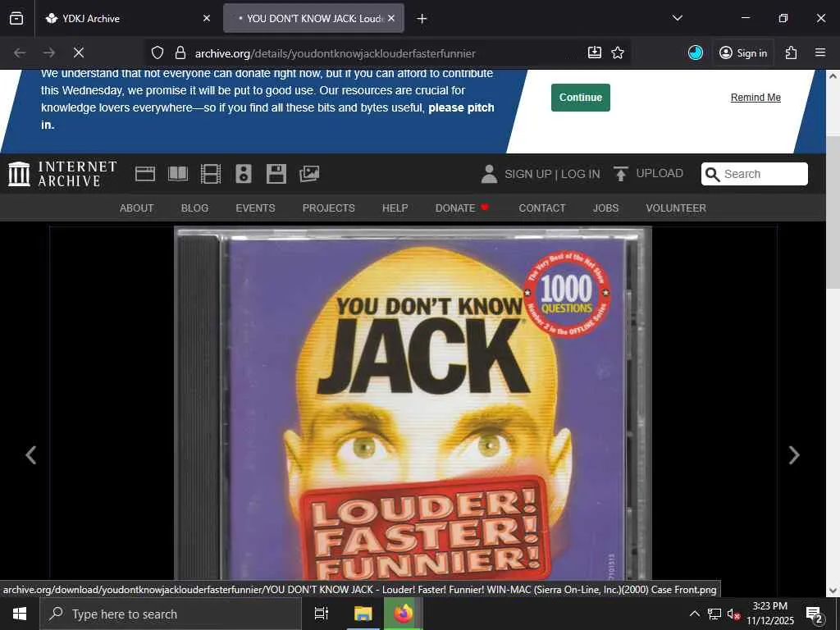This screenshot has height=630, width=840.
Task: Click the Firefox taskbar icon
Action: point(404,614)
